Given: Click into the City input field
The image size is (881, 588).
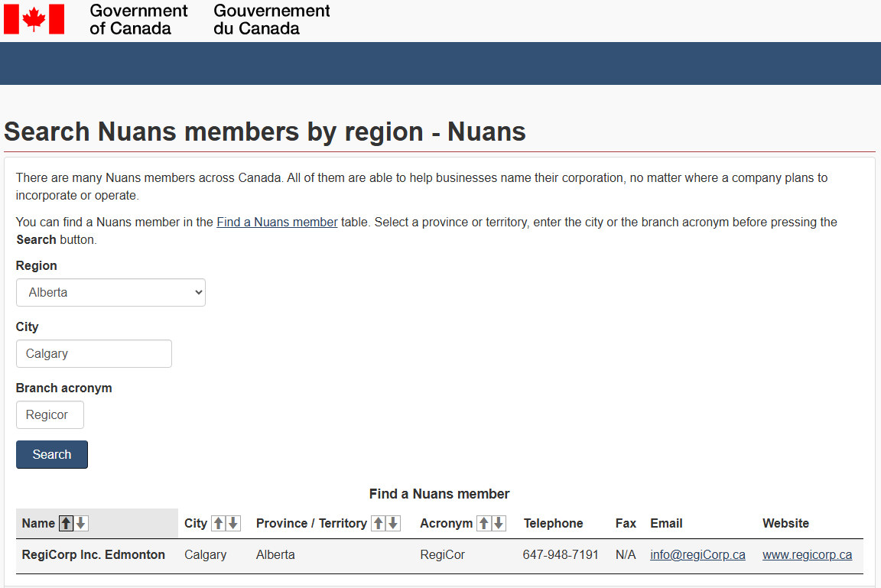Looking at the screenshot, I should [x=93, y=353].
